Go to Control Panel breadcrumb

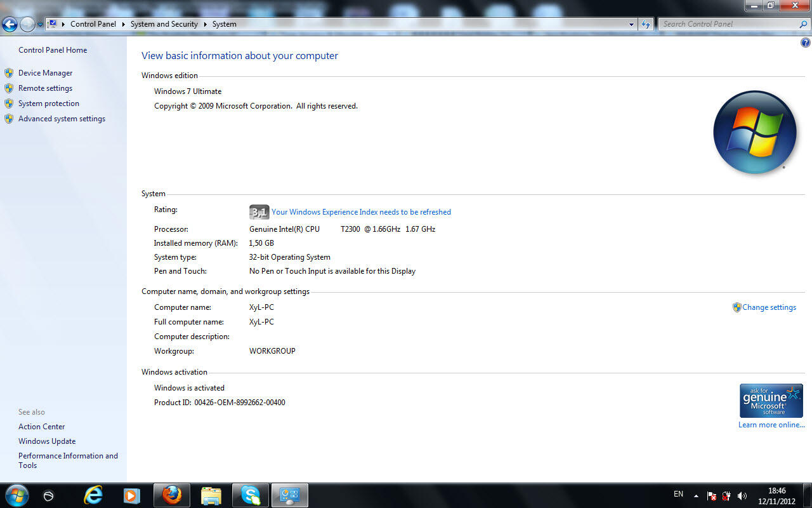[x=93, y=24]
